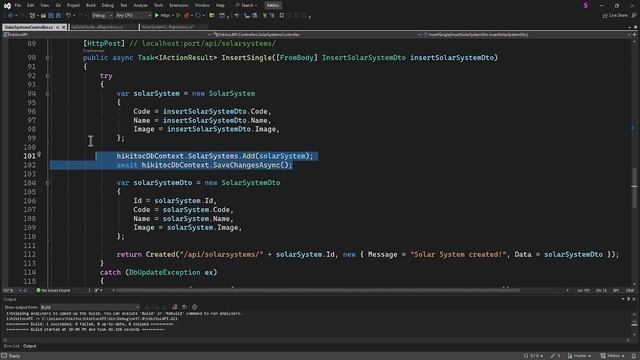Click the [HttpPost] attribute on line 89
The height and width of the screenshot is (360, 640).
(x=104, y=43)
